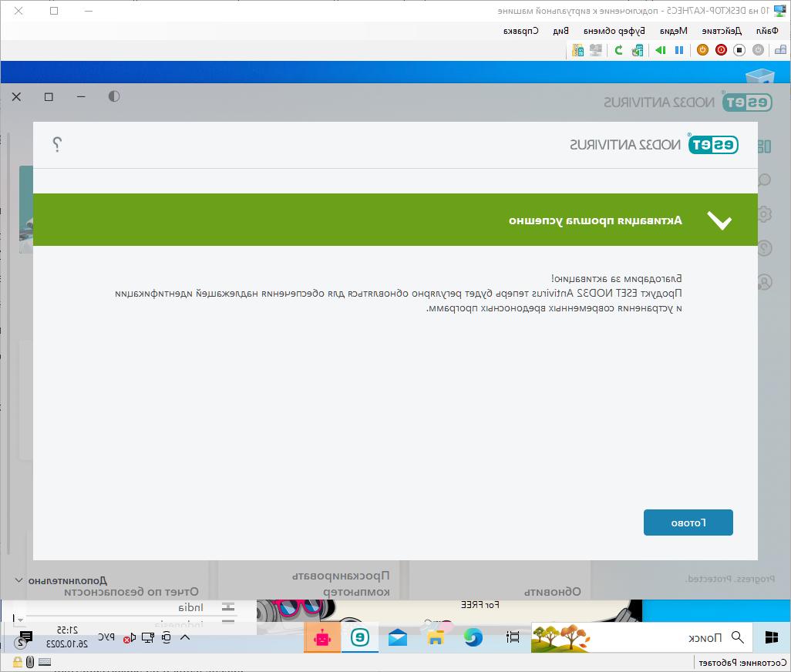This screenshot has width=791, height=672.
Task: Click the ESET logo in the activation dialog
Action: click(713, 145)
